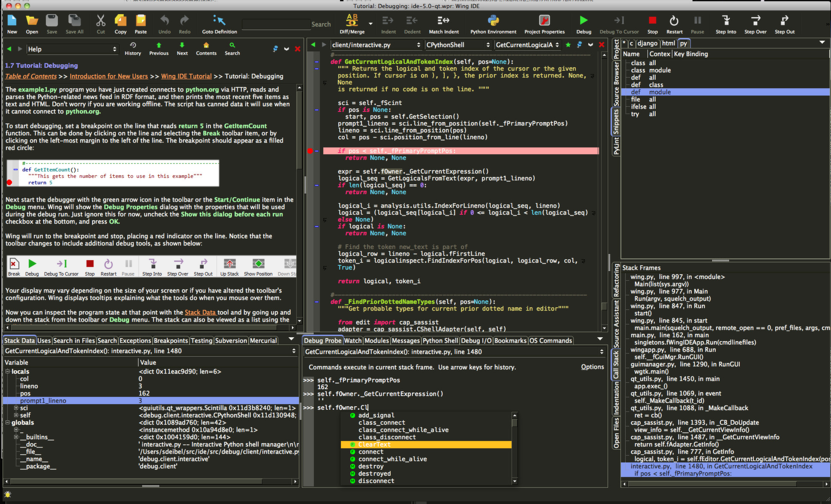Open the CPythonShell scope dropdown

point(458,45)
